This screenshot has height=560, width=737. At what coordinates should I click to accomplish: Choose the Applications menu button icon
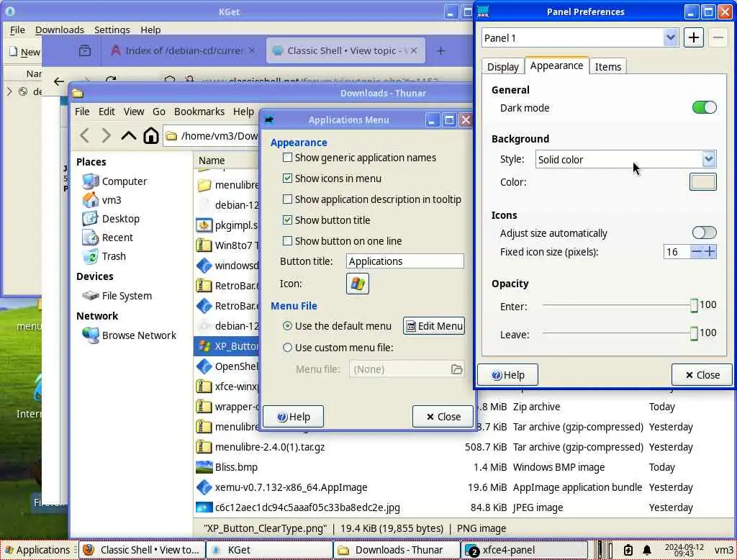pos(357,284)
